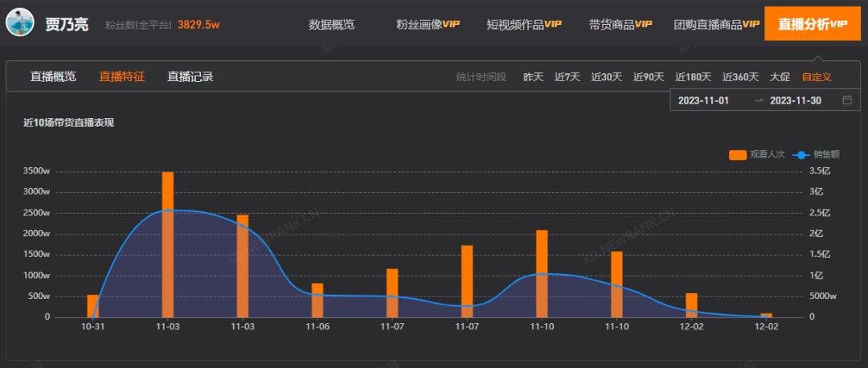Open 带货商品 VIP tab
This screenshot has height=368, width=868.
pos(620,24)
